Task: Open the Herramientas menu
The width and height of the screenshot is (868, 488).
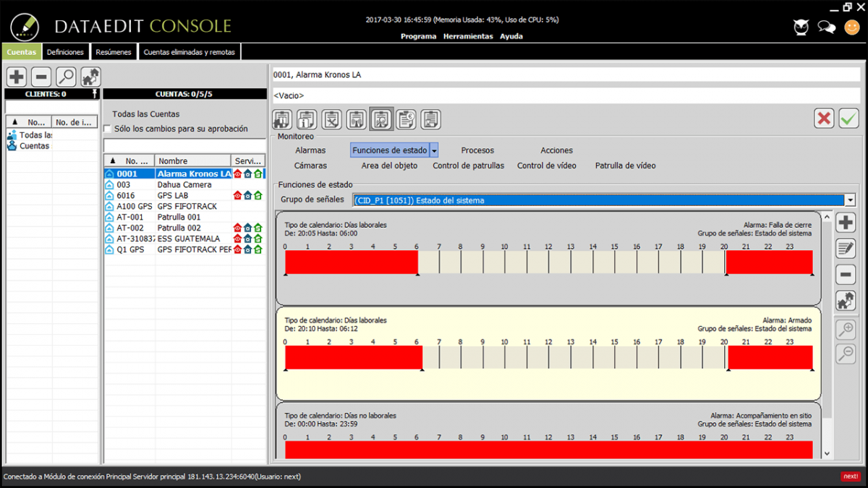Action: click(x=467, y=36)
